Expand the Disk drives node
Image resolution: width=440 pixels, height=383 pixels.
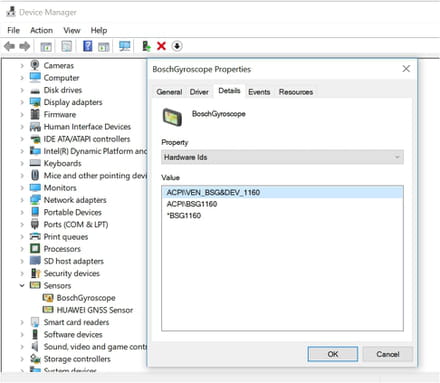pos(22,90)
